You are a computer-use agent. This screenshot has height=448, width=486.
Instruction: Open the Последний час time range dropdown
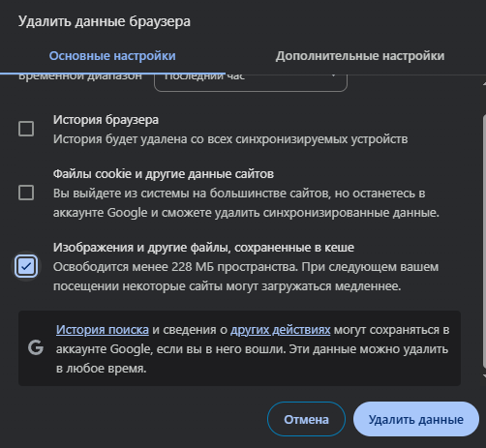pos(251,83)
